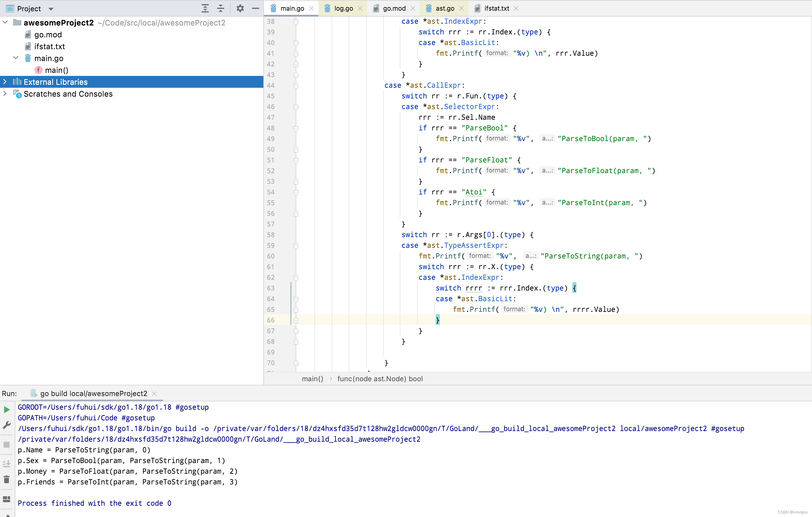Switch to the log.go editor tab
812x517 pixels.
tap(343, 8)
